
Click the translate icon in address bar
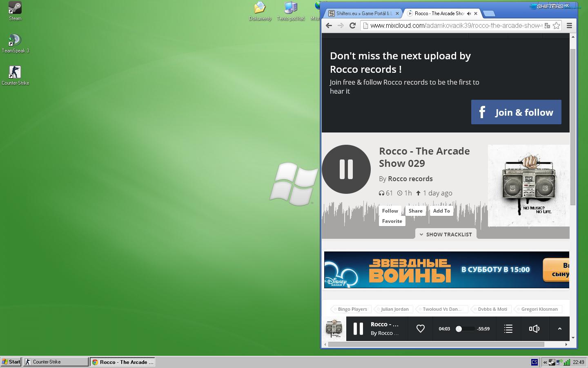(547, 25)
